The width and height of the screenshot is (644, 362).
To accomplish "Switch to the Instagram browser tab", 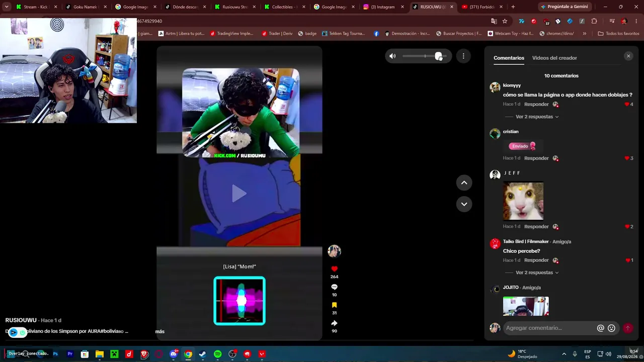I will tap(382, 7).
